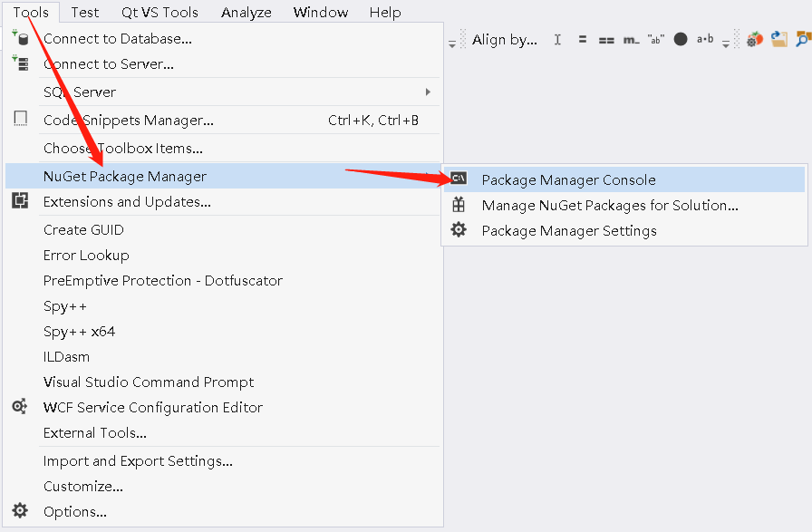Click the Tools menu

(x=31, y=12)
